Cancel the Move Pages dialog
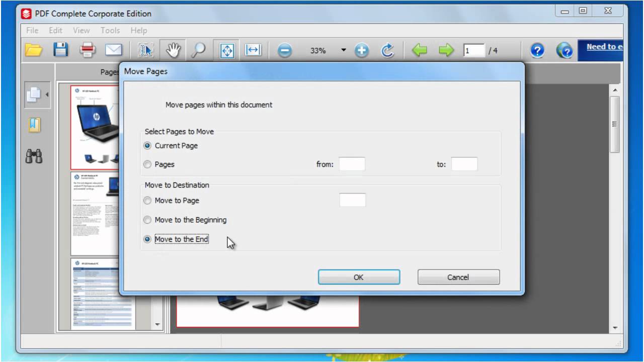Screen dimensions: 644x362 [x=458, y=277]
